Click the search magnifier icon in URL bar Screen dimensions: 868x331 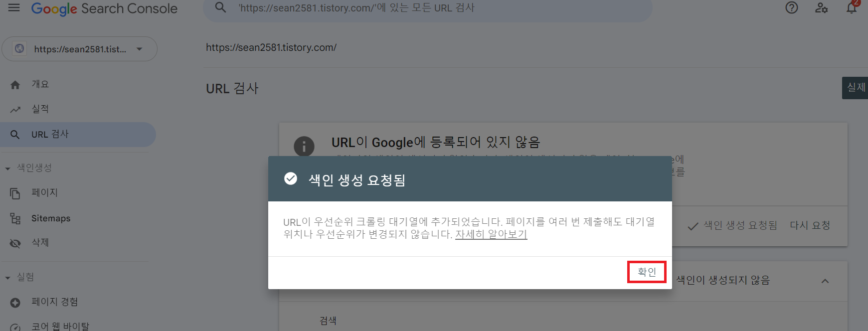220,8
